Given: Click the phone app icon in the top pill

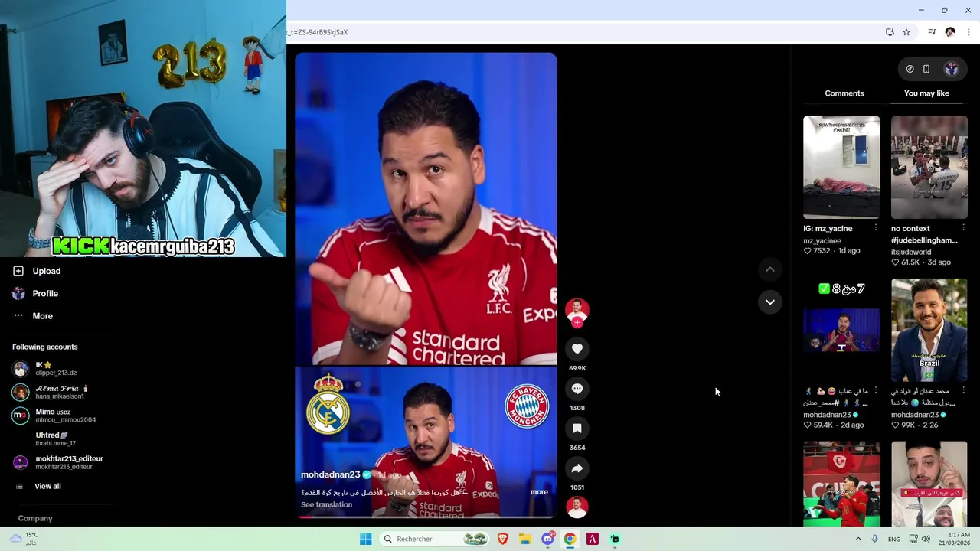Looking at the screenshot, I should tap(926, 69).
